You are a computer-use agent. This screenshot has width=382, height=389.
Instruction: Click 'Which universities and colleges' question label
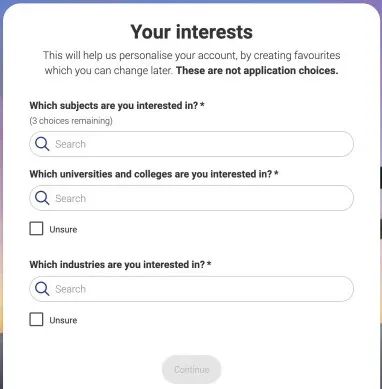pyautogui.click(x=151, y=174)
